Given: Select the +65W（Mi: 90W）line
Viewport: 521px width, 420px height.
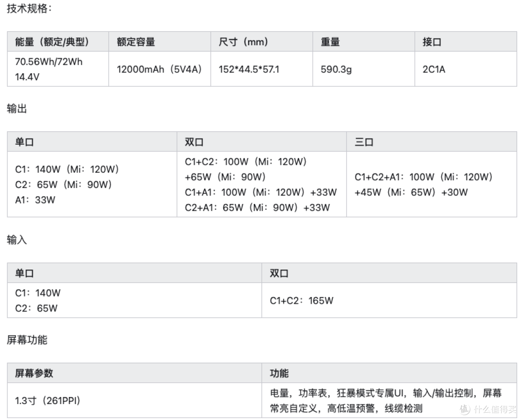Looking at the screenshot, I should pyautogui.click(x=225, y=177).
